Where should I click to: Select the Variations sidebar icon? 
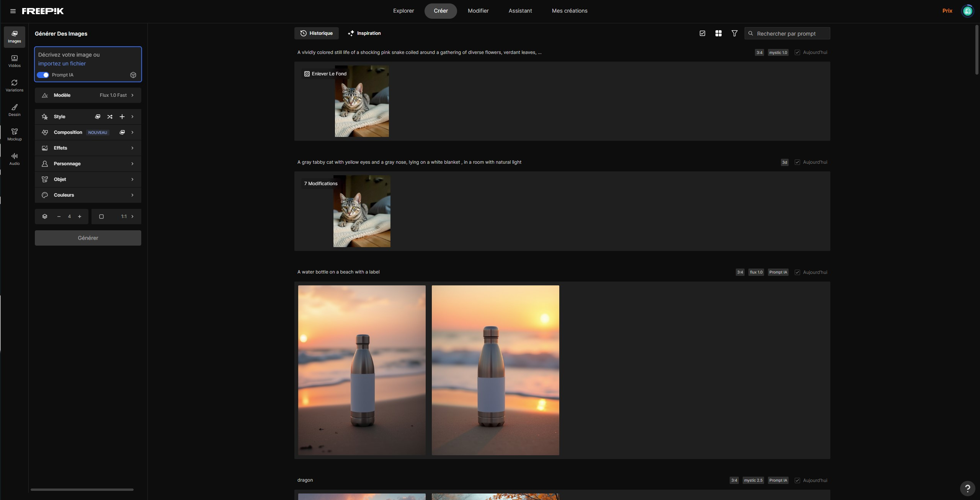(x=15, y=86)
